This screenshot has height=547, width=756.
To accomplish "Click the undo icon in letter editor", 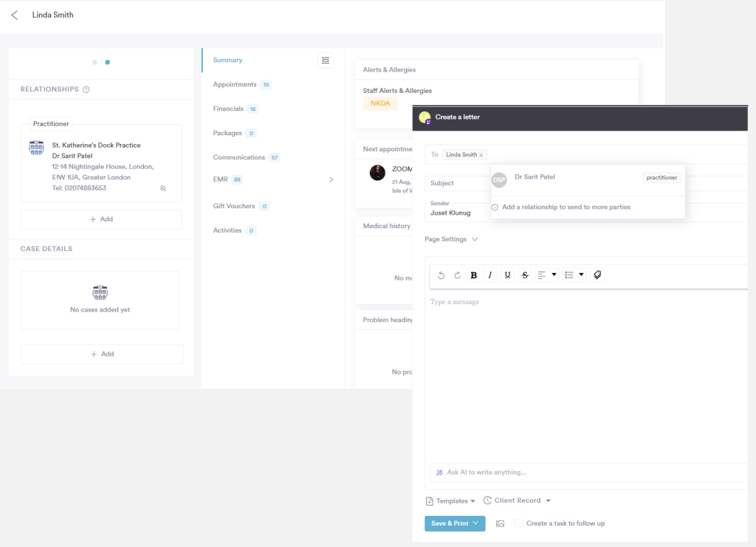I will point(441,275).
